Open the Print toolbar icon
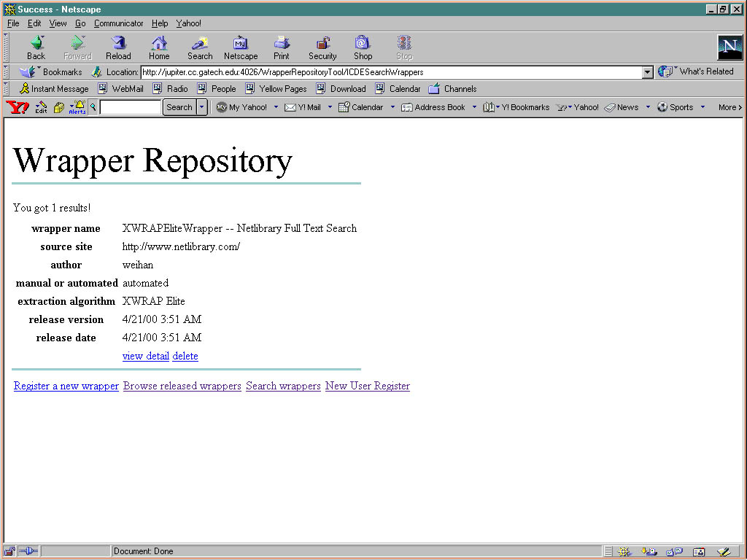Image resolution: width=747 pixels, height=560 pixels. [x=282, y=47]
